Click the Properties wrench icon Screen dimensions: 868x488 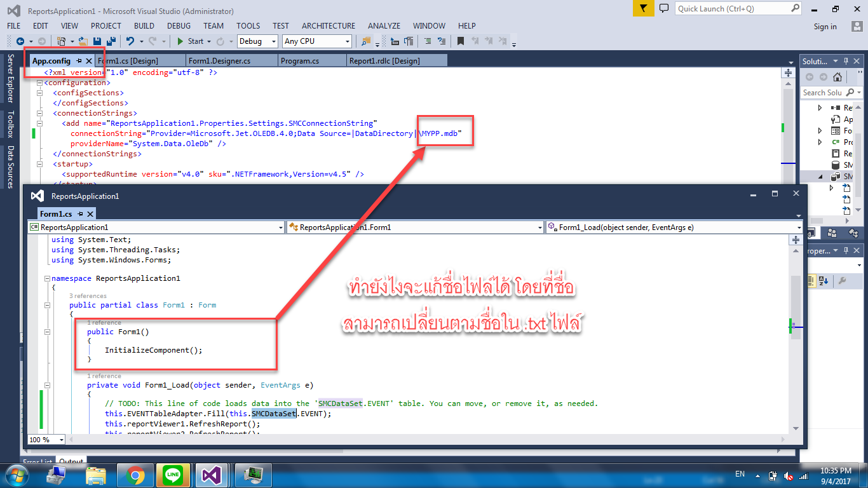[843, 281]
